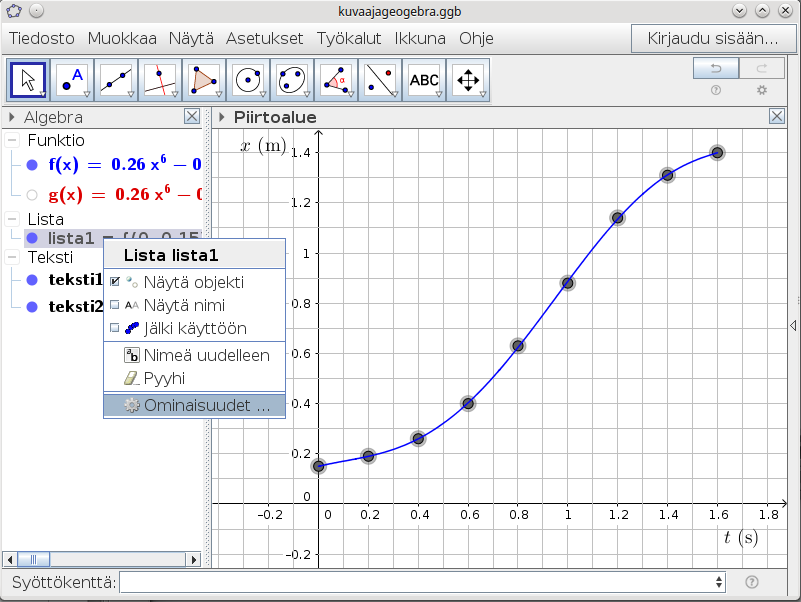Select the Polygon tool
801x602 pixels.
204,80
